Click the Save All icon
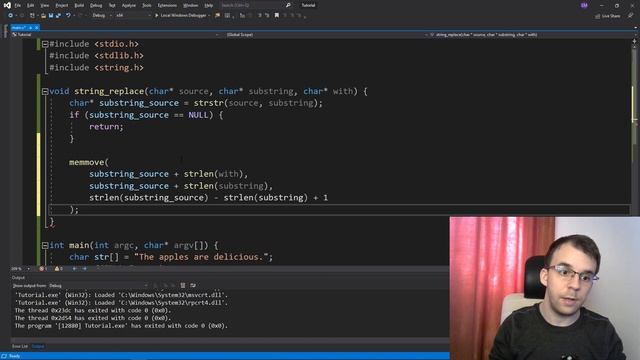The image size is (640, 360). [x=58, y=16]
